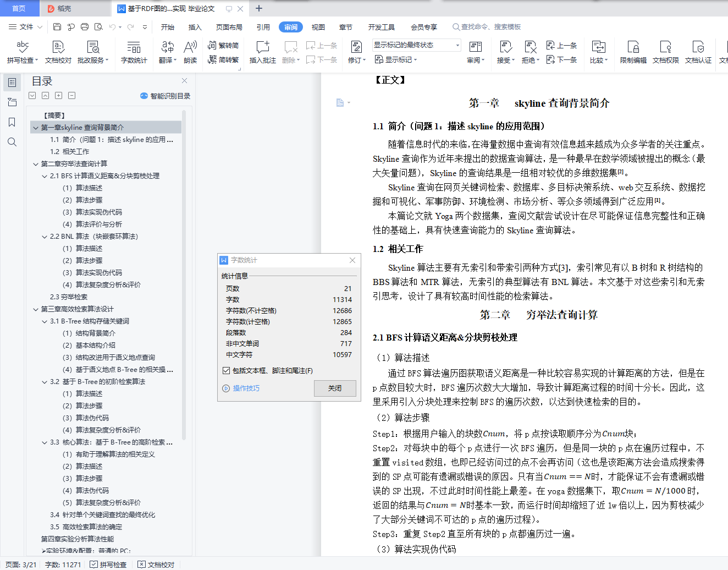Open the 会员专享 tab
This screenshot has width=728, height=570.
pyautogui.click(x=423, y=27)
